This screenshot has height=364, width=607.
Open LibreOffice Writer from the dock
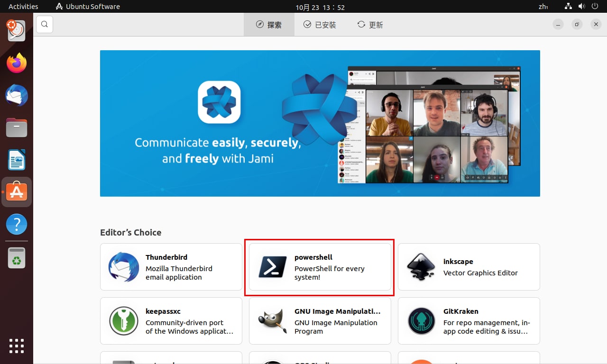tap(17, 160)
